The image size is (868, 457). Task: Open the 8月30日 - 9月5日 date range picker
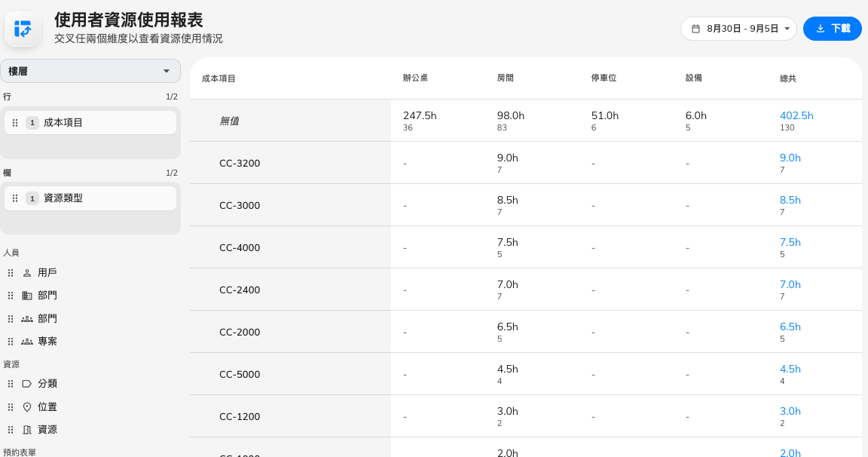click(738, 29)
